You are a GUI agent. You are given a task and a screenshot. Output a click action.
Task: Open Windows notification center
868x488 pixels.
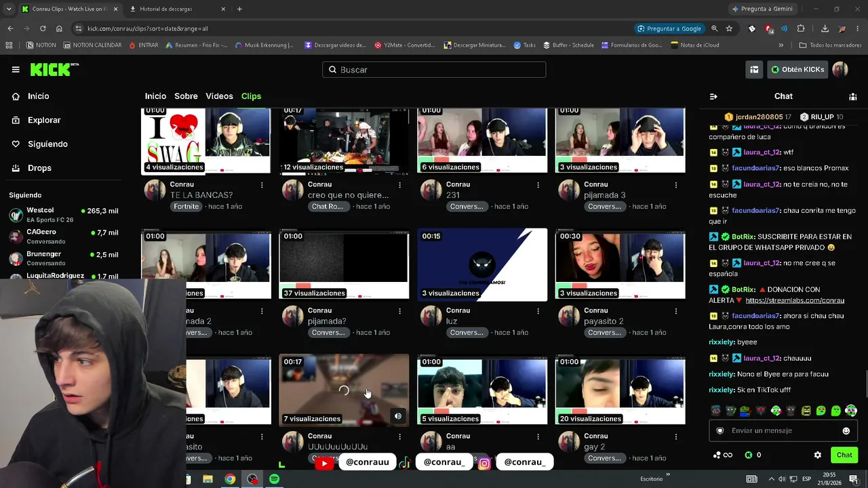point(854,479)
